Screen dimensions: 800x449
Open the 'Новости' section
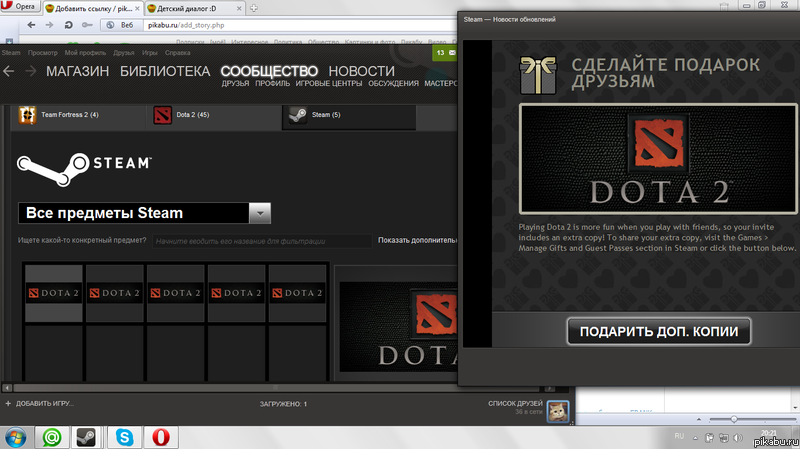tap(361, 71)
